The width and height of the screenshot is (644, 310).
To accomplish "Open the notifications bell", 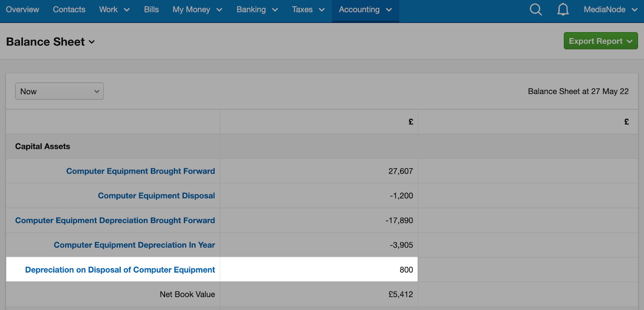I will tap(563, 9).
